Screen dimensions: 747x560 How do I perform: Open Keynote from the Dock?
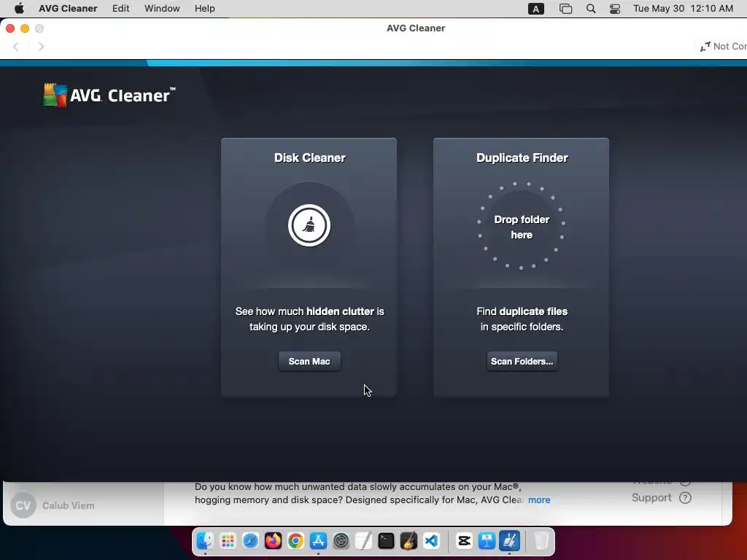[487, 541]
